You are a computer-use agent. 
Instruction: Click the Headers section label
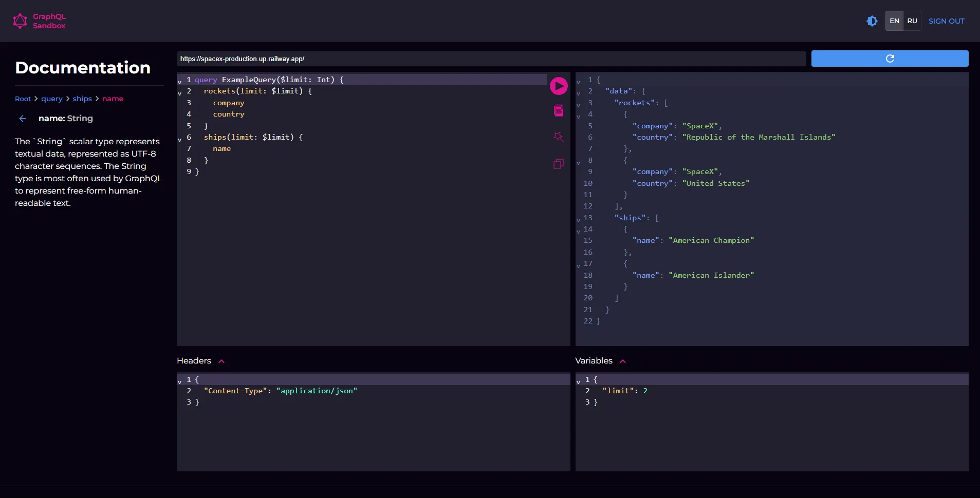click(194, 361)
